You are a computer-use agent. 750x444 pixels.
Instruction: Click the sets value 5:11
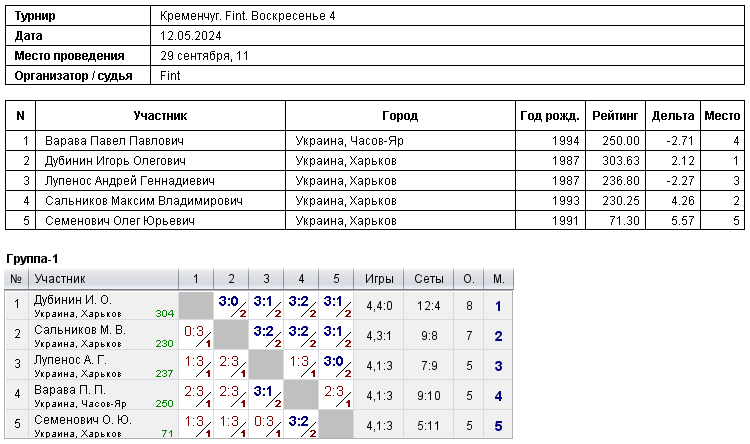point(429,426)
